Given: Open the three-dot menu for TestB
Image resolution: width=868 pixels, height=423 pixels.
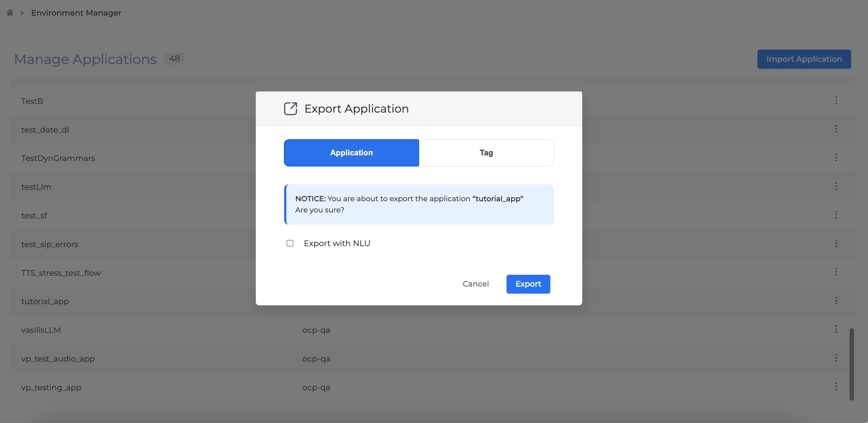Looking at the screenshot, I should [x=836, y=100].
